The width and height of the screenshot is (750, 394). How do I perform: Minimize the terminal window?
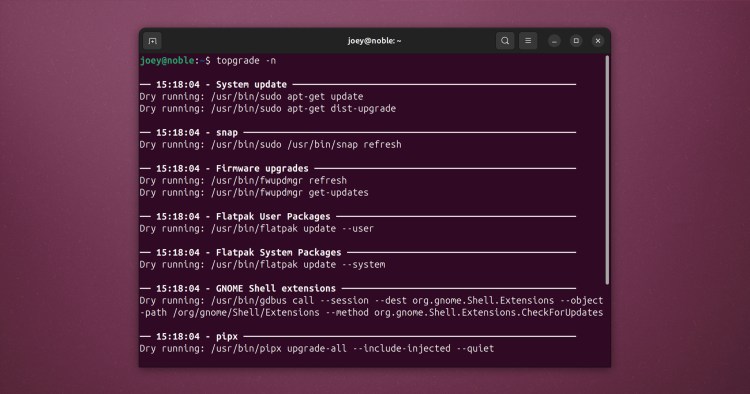tap(554, 41)
